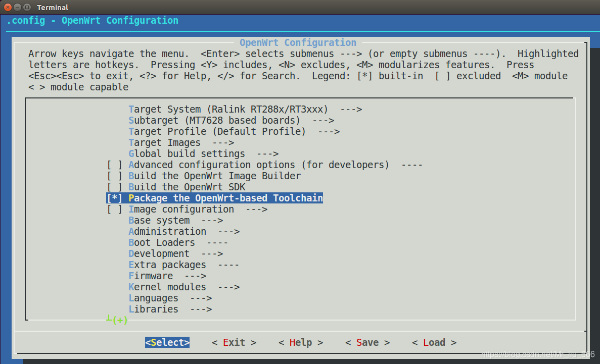The width and height of the screenshot is (600, 364).
Task: Toggle the Image configuration checkbox
Action: (x=114, y=209)
